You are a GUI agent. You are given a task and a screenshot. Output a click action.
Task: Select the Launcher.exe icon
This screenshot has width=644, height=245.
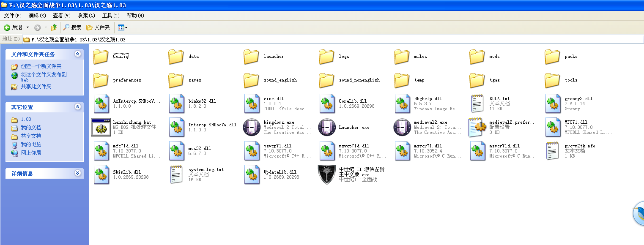pyautogui.click(x=327, y=127)
